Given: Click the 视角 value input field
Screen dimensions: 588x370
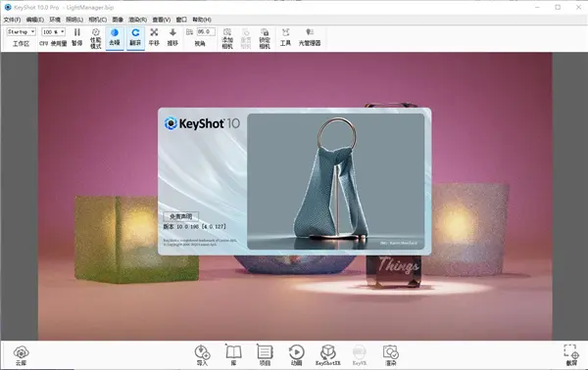Looking at the screenshot, I should click(206, 32).
